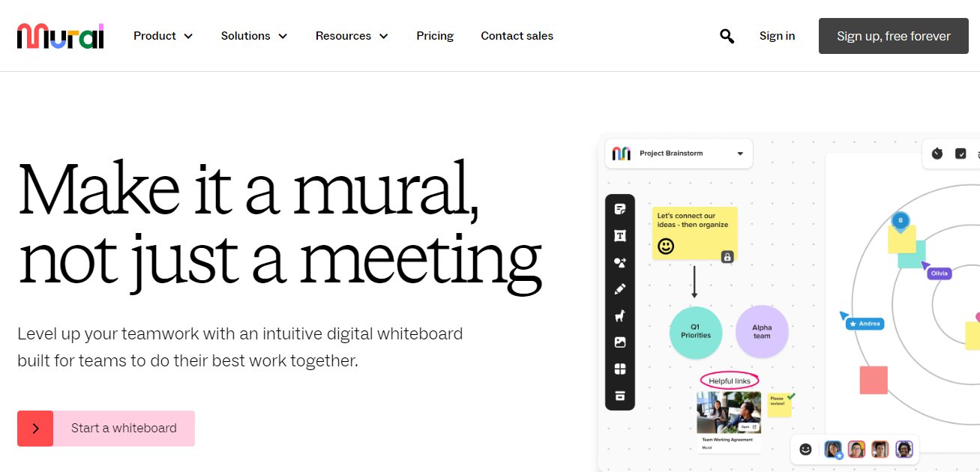Select the yellow Let's connect our ideas note
This screenshot has height=472, width=980.
(x=694, y=234)
